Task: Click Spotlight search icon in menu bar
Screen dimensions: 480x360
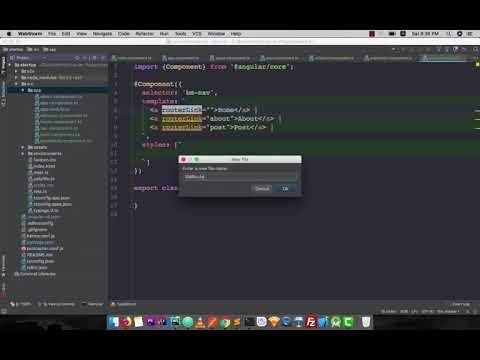Action: point(449,34)
